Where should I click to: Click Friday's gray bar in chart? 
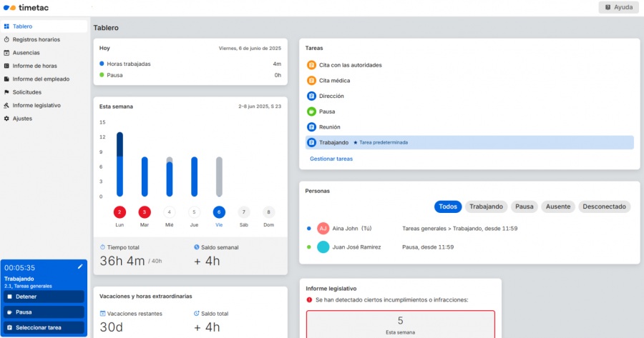coord(219,177)
